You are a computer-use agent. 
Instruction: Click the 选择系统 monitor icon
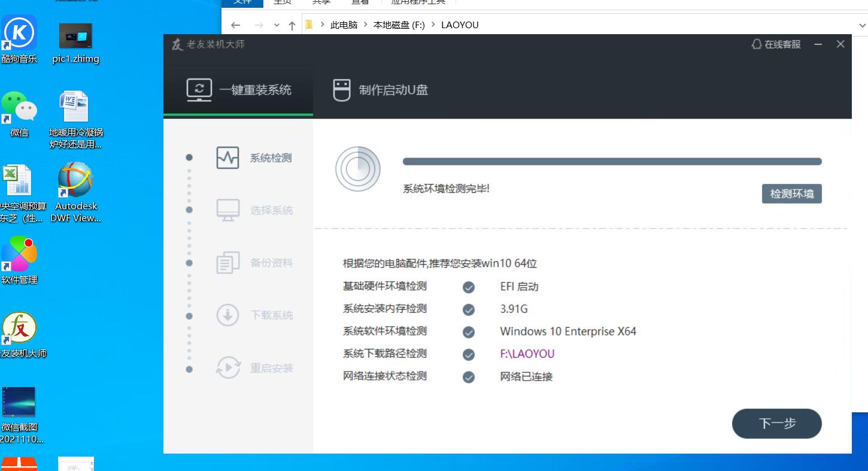point(227,210)
